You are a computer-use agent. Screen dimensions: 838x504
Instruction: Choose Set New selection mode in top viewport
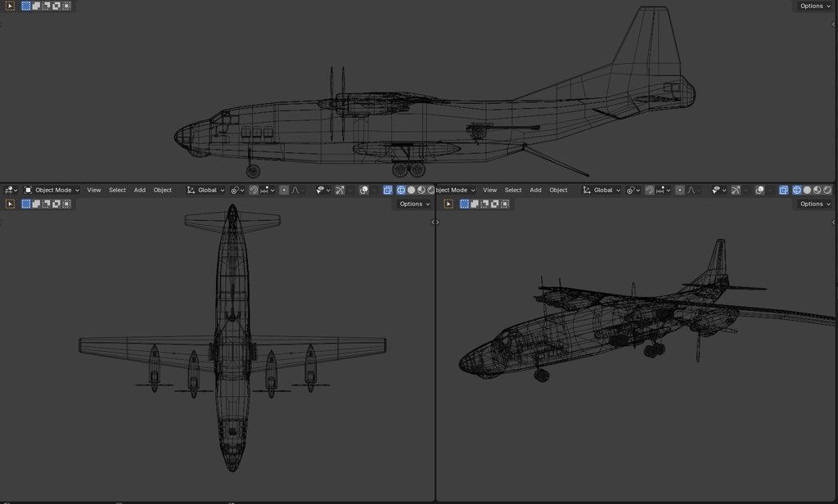pyautogui.click(x=25, y=6)
